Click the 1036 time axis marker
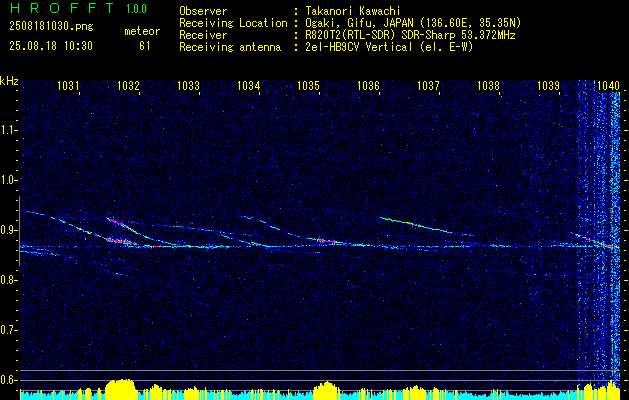 coord(368,85)
